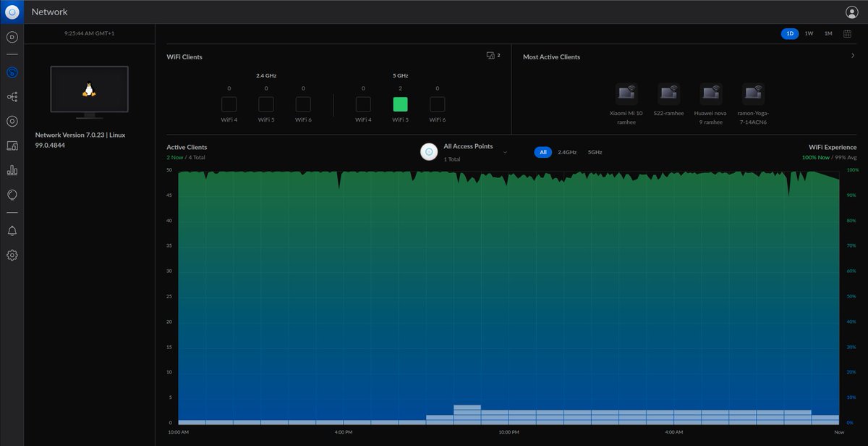Select the 2.4 GHz WiFi 4 box
Image resolution: width=868 pixels, height=446 pixels.
(229, 104)
